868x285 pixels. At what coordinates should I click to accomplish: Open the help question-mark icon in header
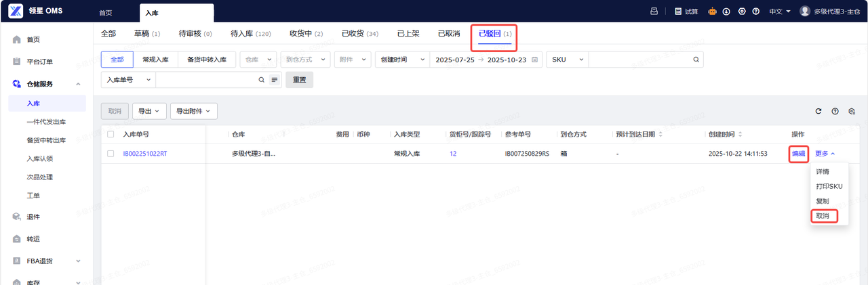[x=755, y=11]
